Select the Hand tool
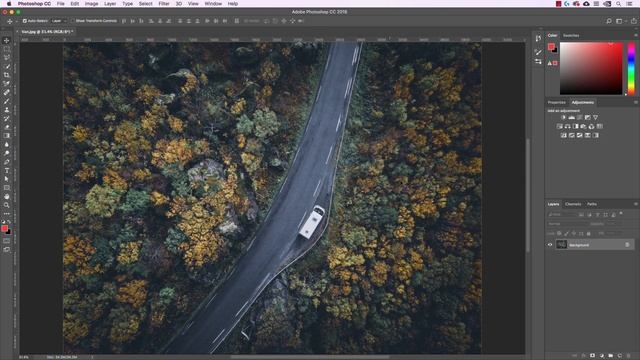Viewport: 640px width, 360px height. [x=7, y=196]
